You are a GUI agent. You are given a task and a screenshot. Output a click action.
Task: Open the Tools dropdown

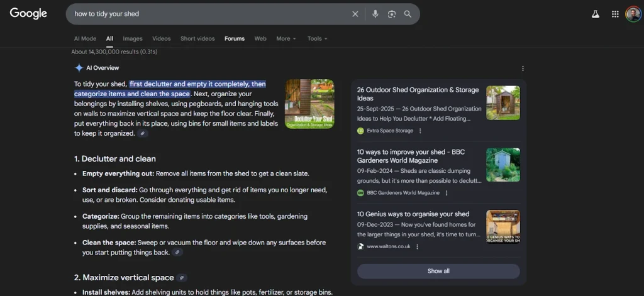[x=317, y=38]
